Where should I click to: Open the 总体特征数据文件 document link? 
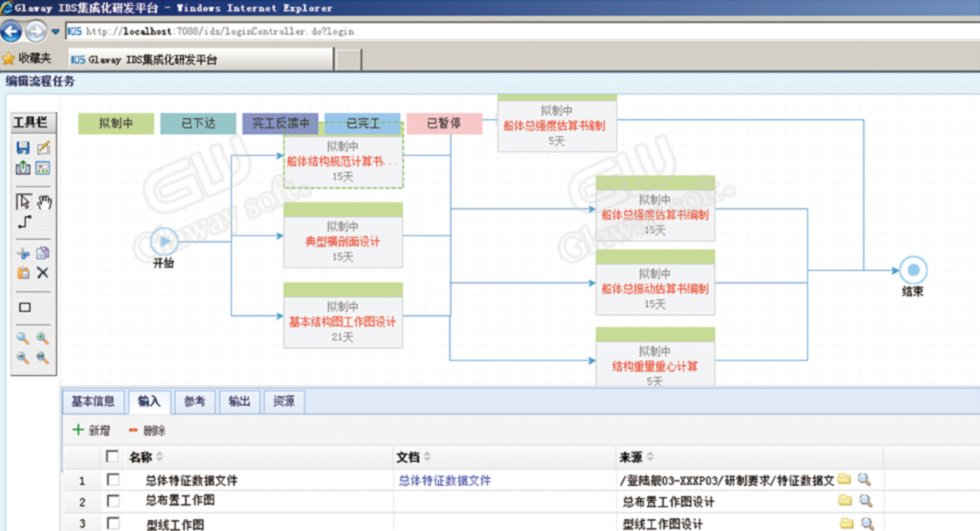[x=444, y=480]
